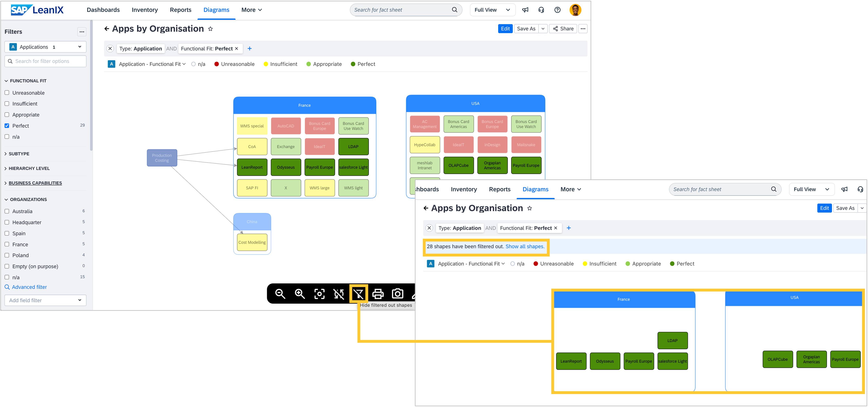The width and height of the screenshot is (868, 407).
Task: Uncheck the Perfect functional fit checkbox
Action: click(x=7, y=126)
